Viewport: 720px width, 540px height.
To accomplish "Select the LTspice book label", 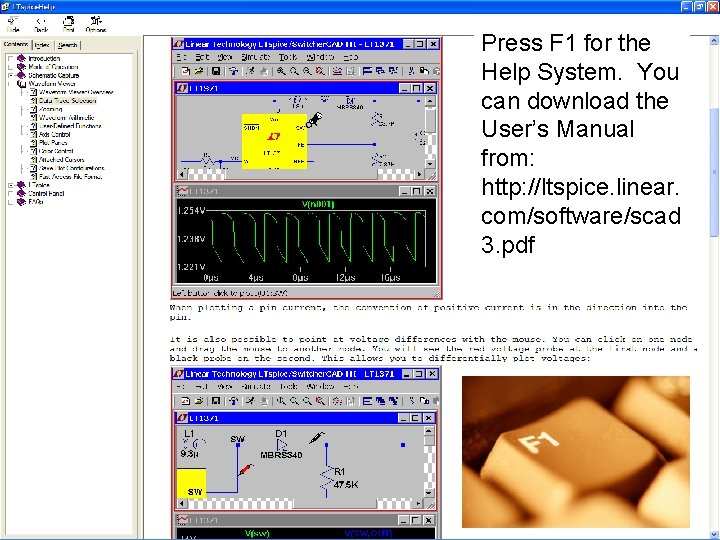I will (x=39, y=185).
